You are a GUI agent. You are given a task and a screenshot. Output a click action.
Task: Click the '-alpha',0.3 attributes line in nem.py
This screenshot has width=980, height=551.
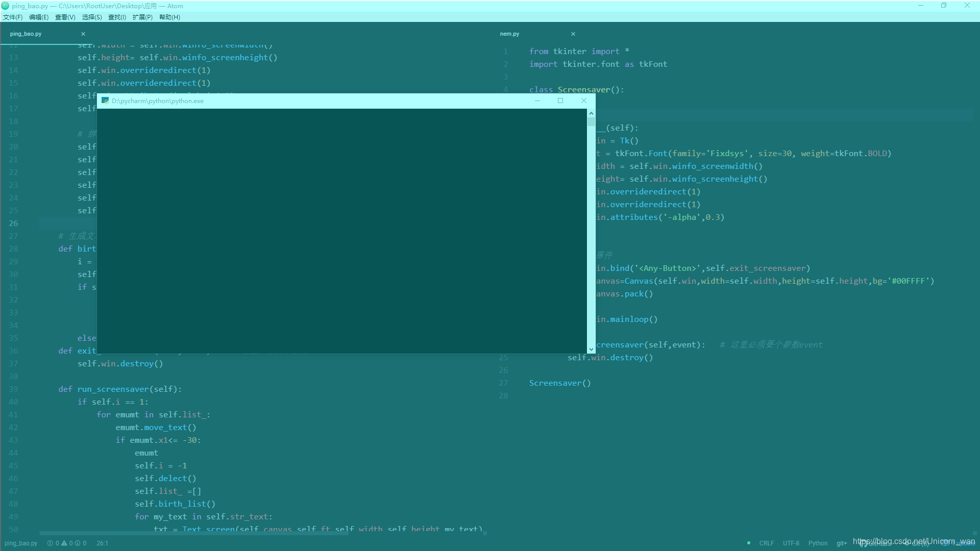tap(660, 217)
